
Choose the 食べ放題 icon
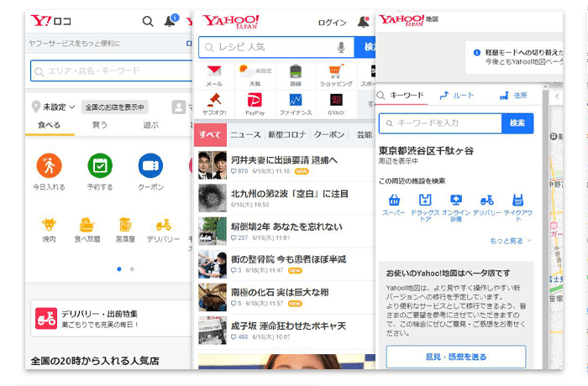click(x=87, y=225)
